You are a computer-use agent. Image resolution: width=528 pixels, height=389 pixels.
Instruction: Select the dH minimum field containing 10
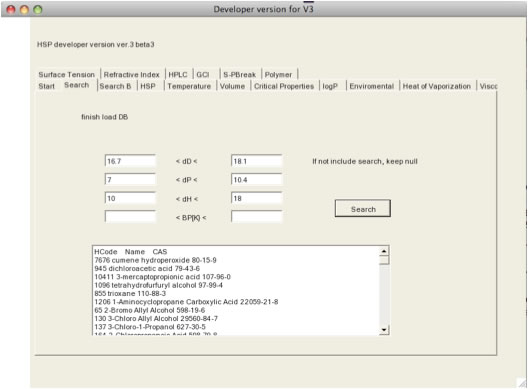[x=130, y=198]
